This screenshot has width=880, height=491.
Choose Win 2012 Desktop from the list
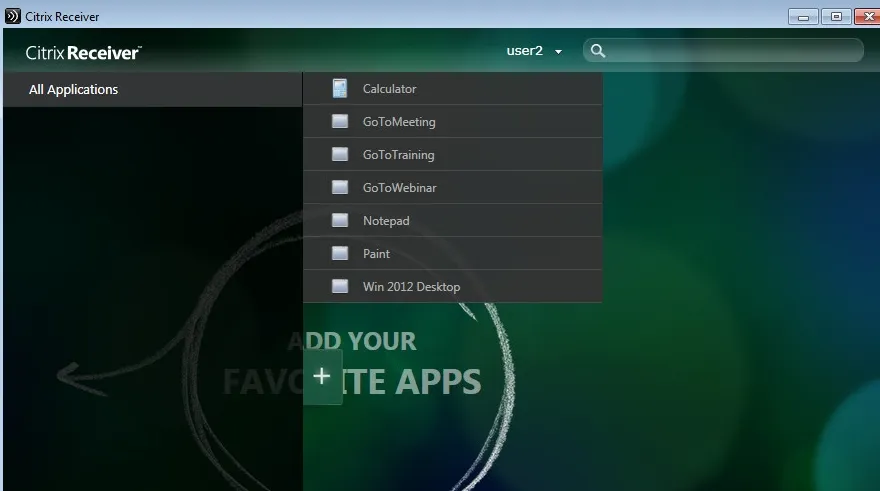click(x=453, y=287)
